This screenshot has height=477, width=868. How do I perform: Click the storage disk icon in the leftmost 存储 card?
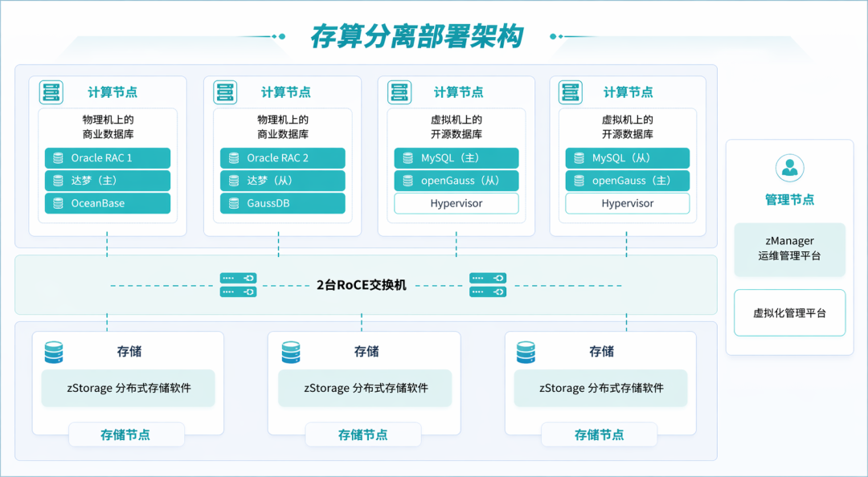(x=54, y=353)
